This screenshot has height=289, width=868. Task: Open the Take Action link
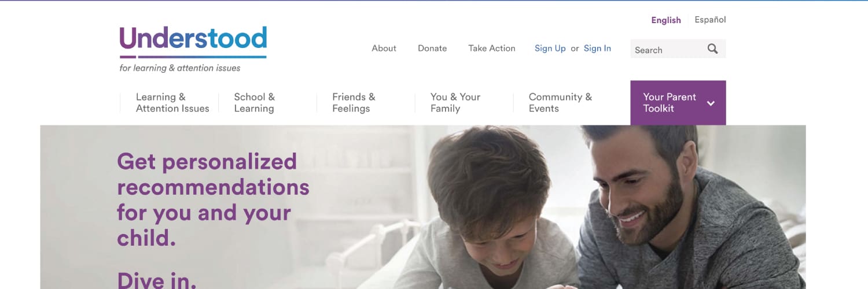492,49
